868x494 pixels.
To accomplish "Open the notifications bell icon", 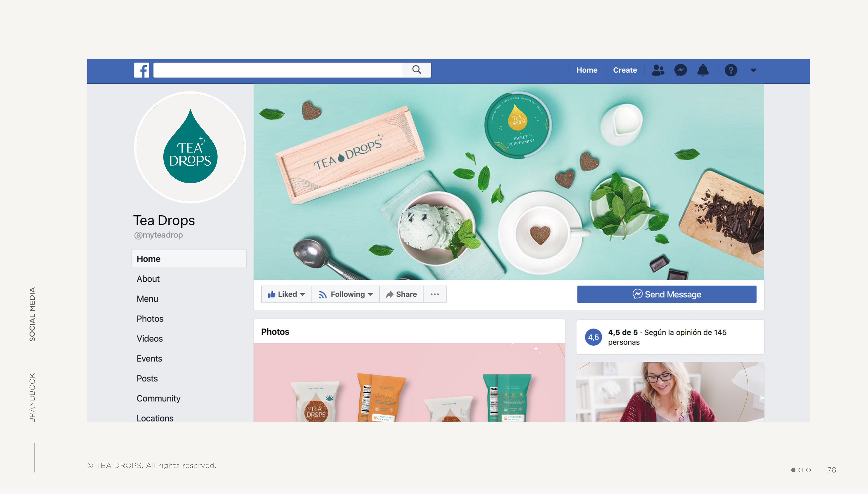I will 703,70.
